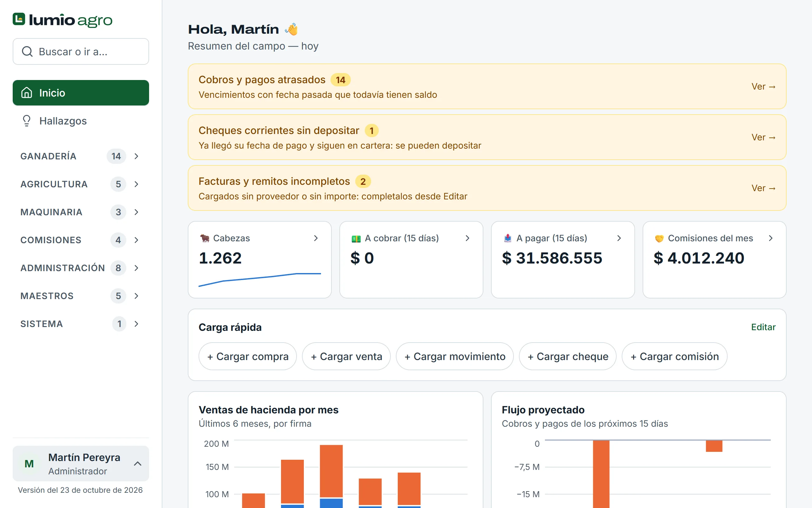
Task: Click the M avatar of Martín Pereyra
Action: (29, 464)
